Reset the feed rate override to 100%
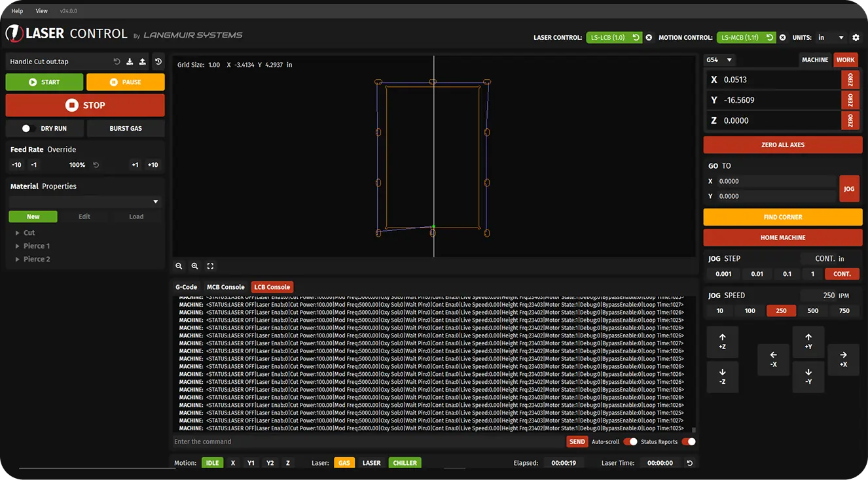Image resolution: width=868 pixels, height=480 pixels. (x=96, y=165)
